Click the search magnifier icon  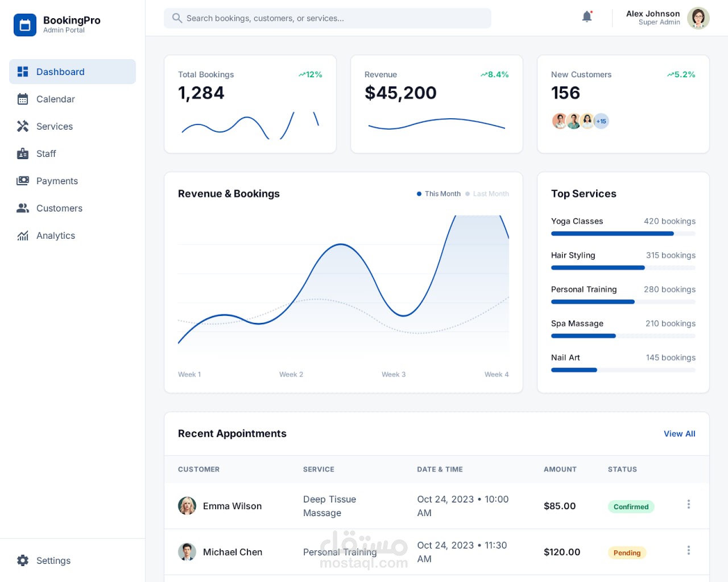coord(177,18)
